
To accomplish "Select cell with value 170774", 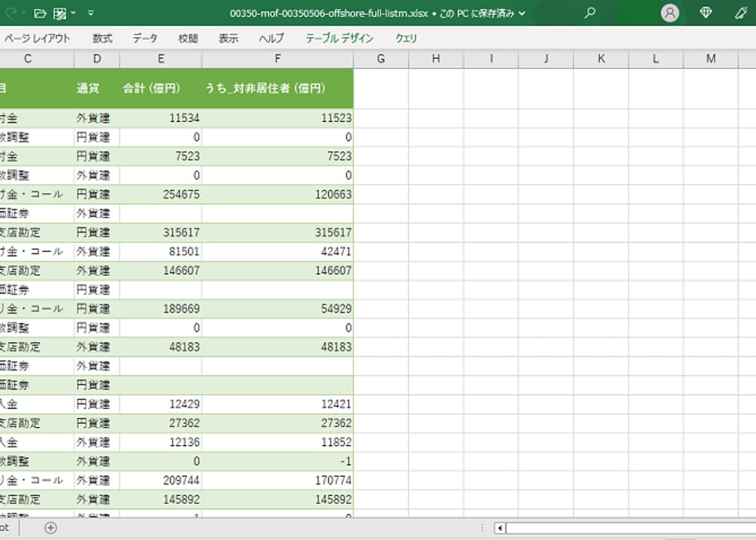I will pos(277,480).
